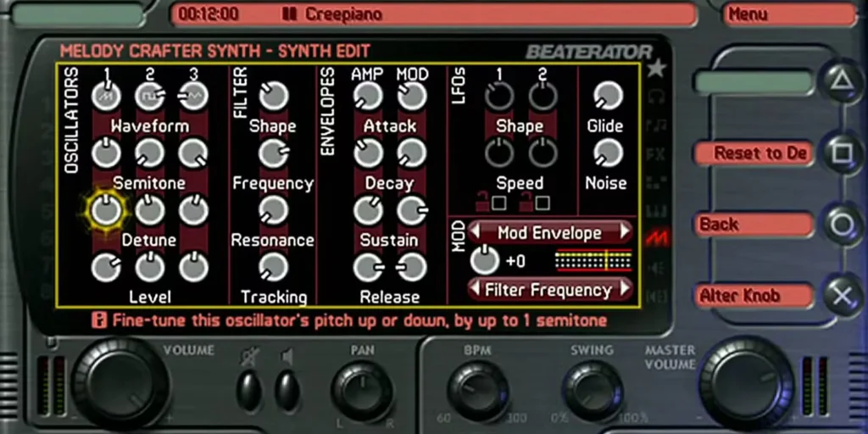The width and height of the screenshot is (868, 434).
Task: Toggle the solo speaker button near Pan
Action: coord(287,389)
